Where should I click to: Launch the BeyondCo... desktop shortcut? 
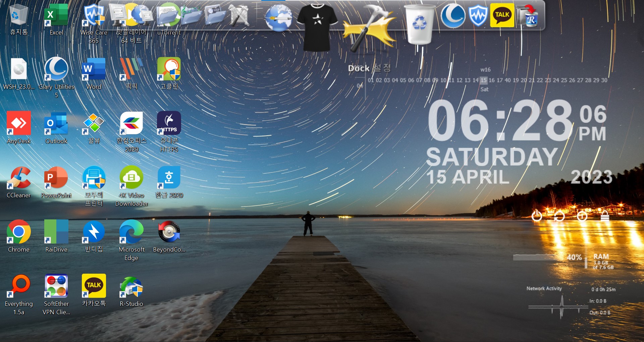169,236
